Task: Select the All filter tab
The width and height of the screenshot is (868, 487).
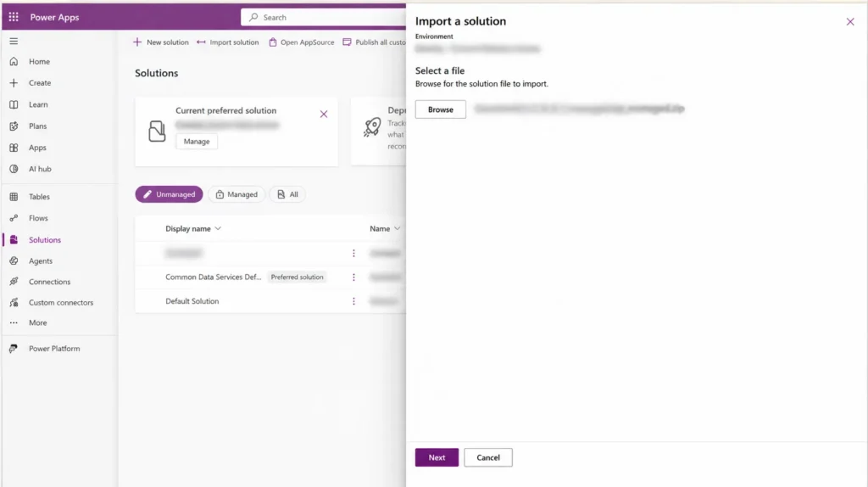Action: click(287, 194)
